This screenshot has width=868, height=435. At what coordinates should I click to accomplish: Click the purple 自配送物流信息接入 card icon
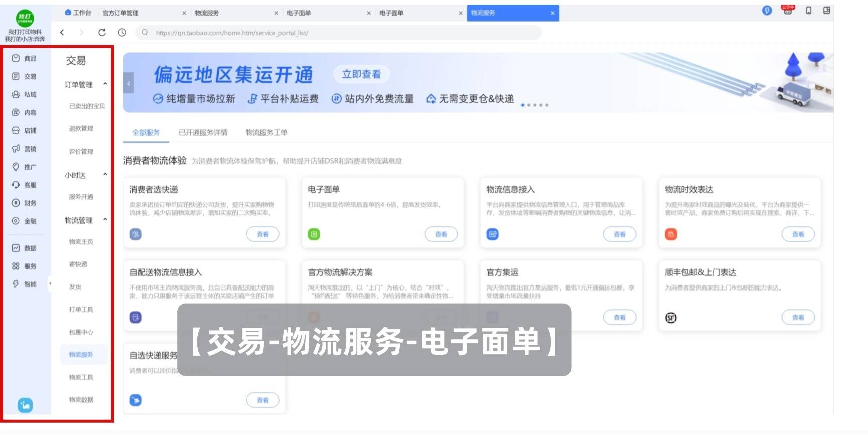click(135, 317)
